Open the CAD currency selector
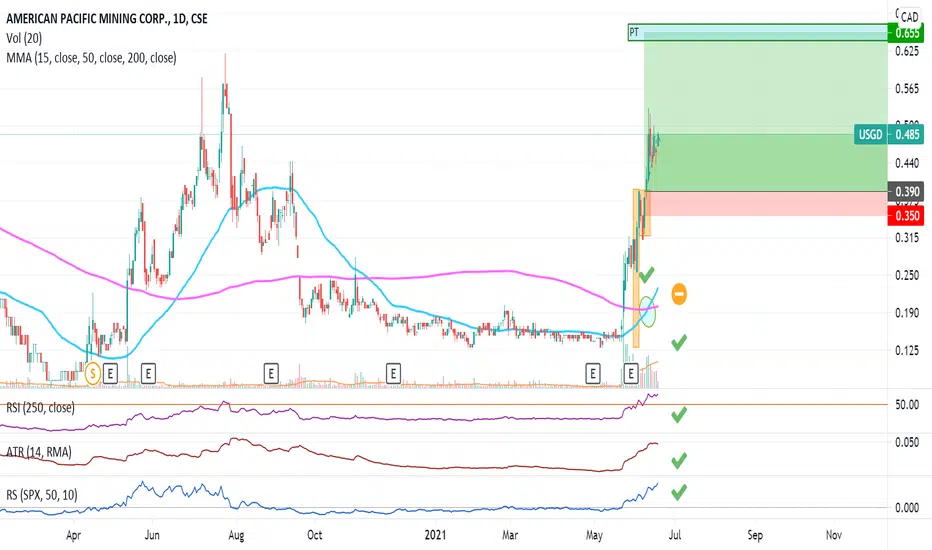The height and width of the screenshot is (550, 932). click(909, 17)
